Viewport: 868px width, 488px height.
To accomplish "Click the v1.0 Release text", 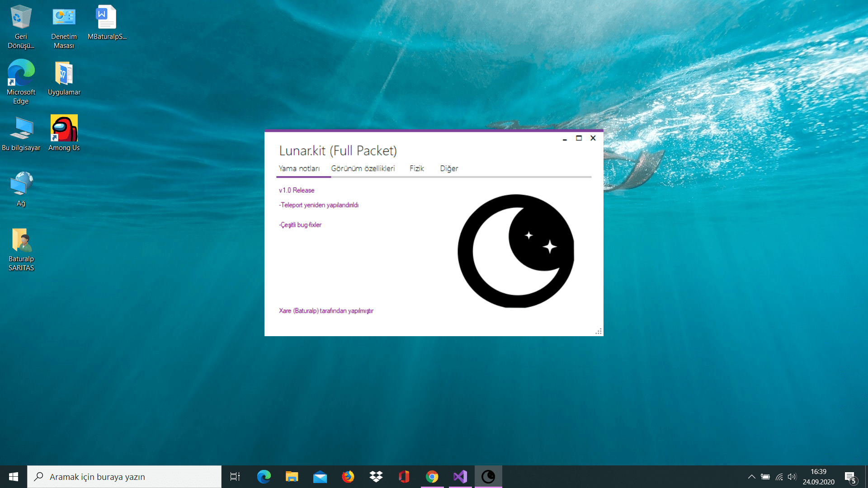I will [297, 190].
